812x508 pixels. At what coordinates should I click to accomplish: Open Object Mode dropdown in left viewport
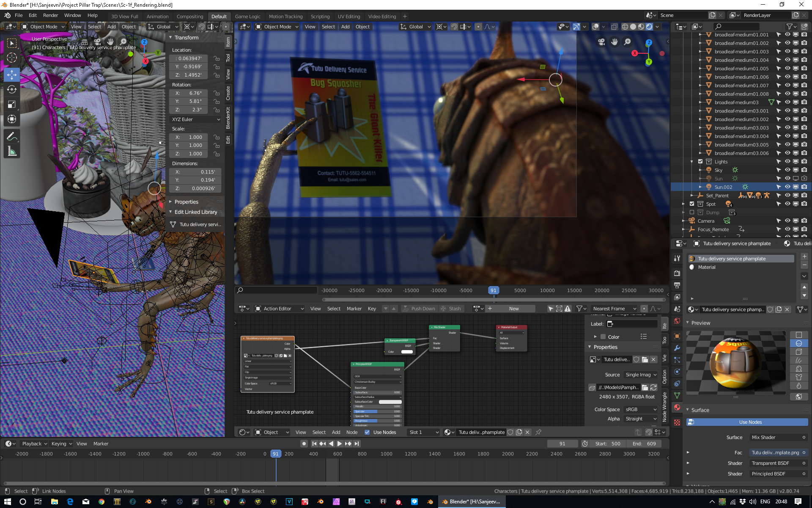click(x=43, y=27)
